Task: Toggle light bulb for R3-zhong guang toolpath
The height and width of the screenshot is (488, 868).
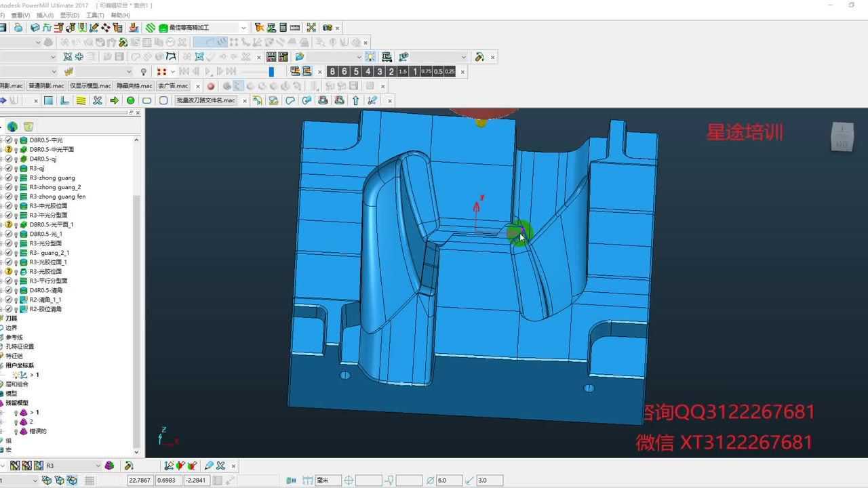Action: 16,178
